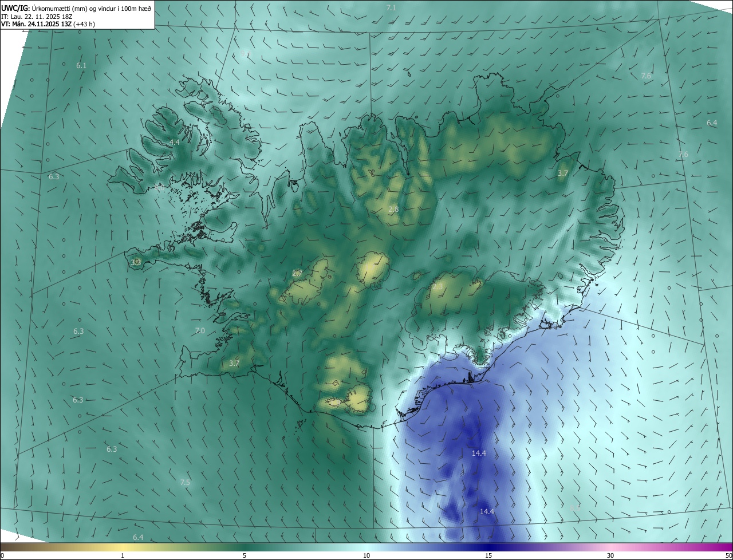Click the 6.4 label near the bottom edge
The height and width of the screenshot is (560, 733).
pos(138,537)
